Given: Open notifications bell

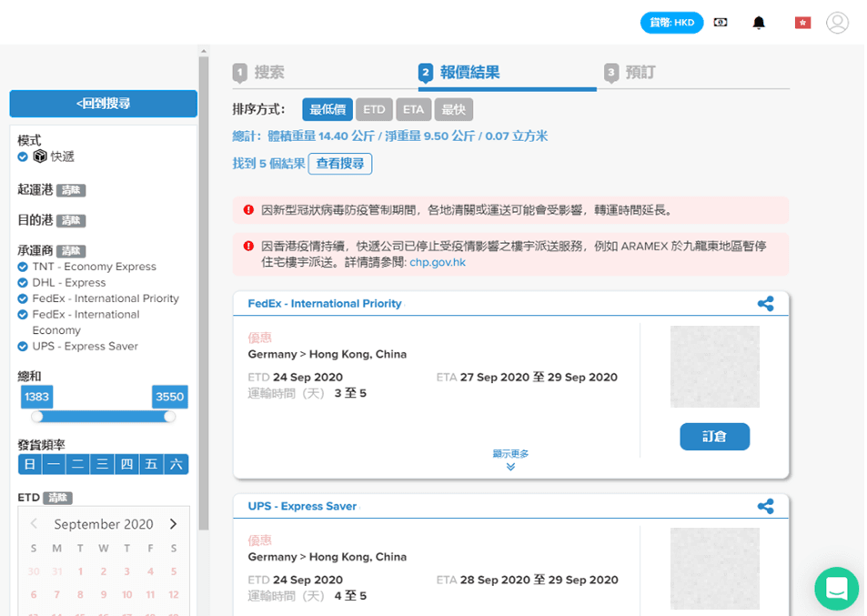Looking at the screenshot, I should (x=759, y=23).
